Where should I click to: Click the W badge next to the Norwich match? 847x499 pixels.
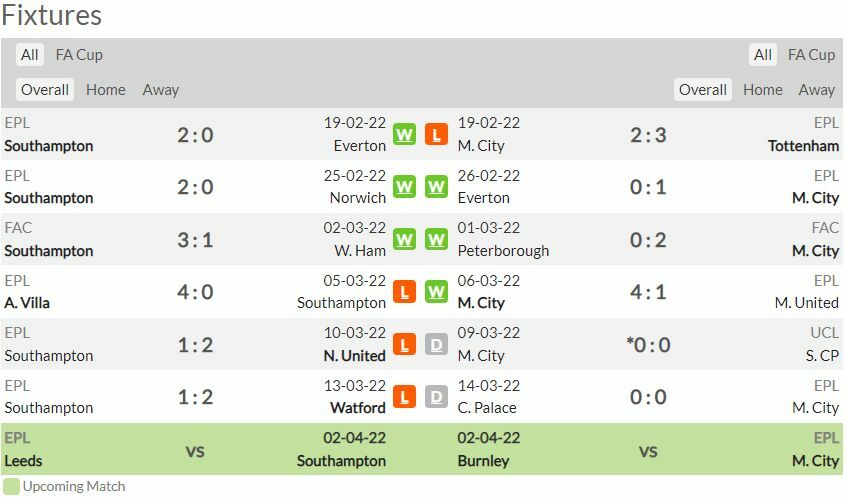(x=404, y=187)
